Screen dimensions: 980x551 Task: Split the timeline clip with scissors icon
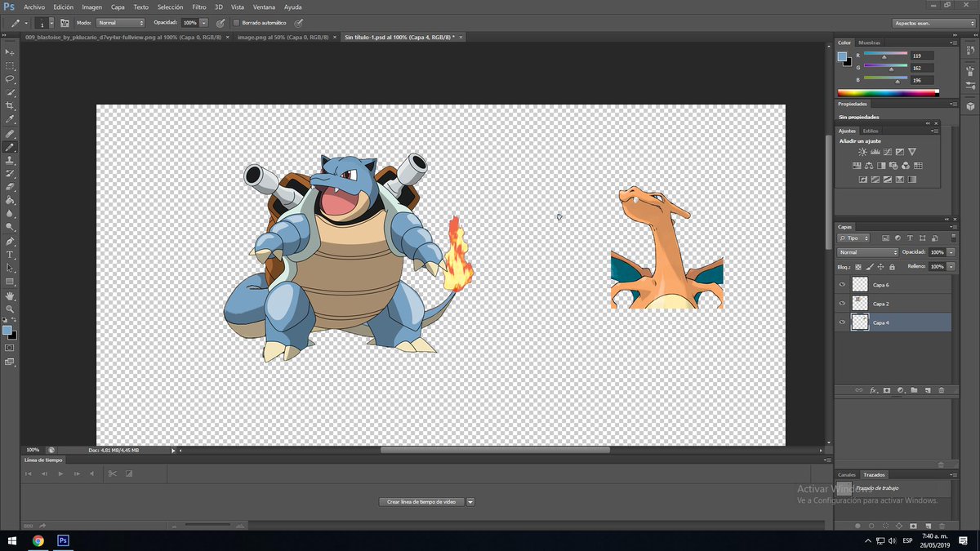(x=112, y=473)
